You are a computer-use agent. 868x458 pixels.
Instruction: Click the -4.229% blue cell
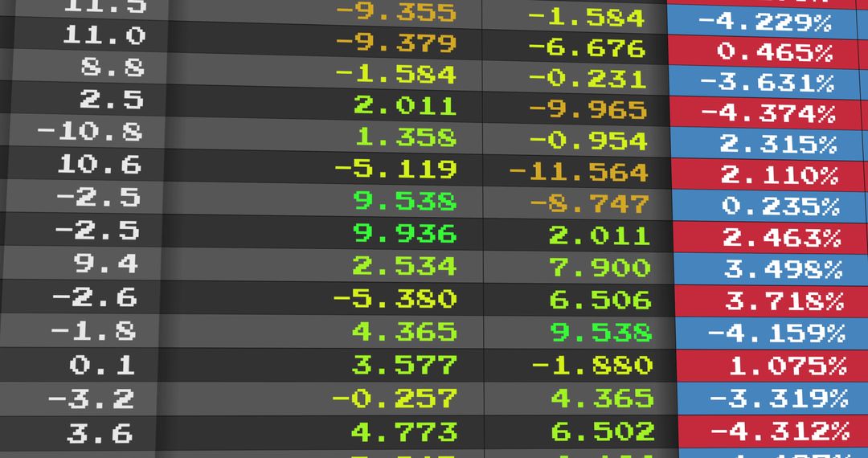click(x=764, y=23)
